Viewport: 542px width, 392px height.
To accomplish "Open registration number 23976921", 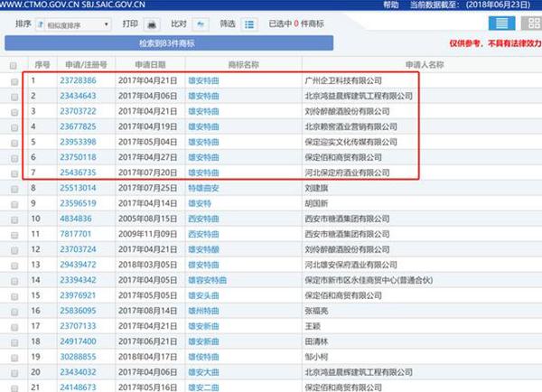I will [78, 295].
